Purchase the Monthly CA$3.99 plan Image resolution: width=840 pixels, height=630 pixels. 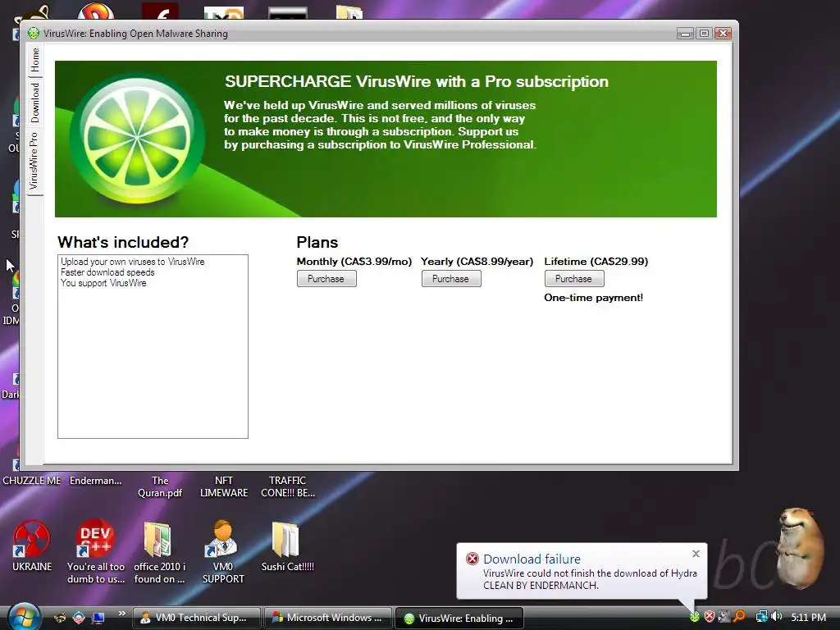pyautogui.click(x=326, y=279)
